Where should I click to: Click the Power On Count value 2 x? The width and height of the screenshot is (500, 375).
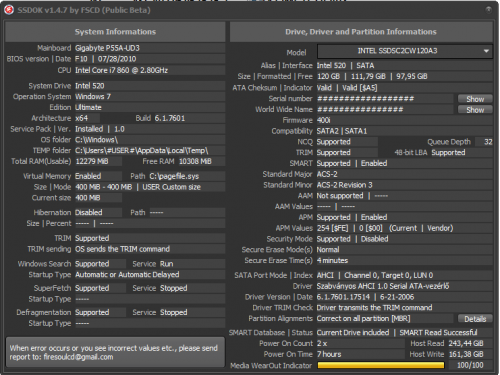point(322,343)
